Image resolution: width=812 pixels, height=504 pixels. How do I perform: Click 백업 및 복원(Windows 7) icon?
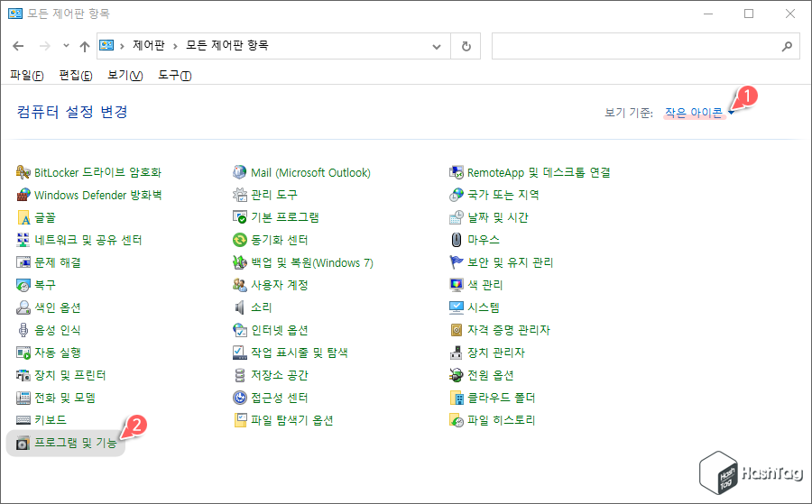(239, 262)
